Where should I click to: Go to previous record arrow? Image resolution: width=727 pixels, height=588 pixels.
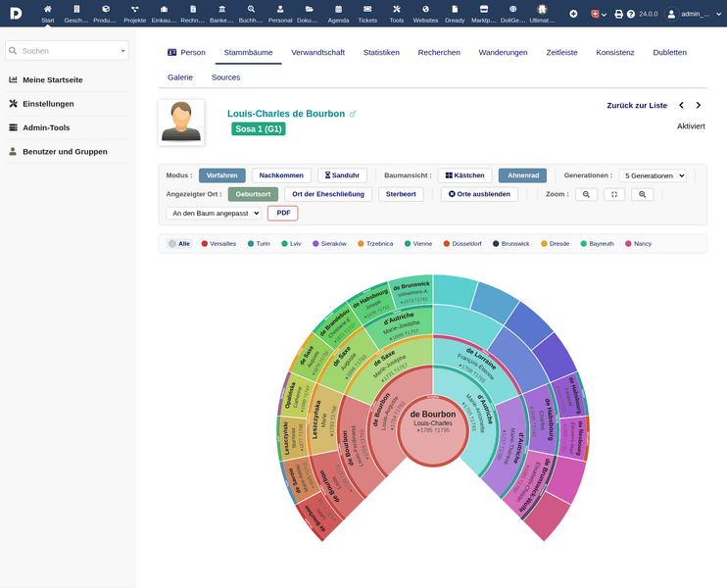pos(681,105)
